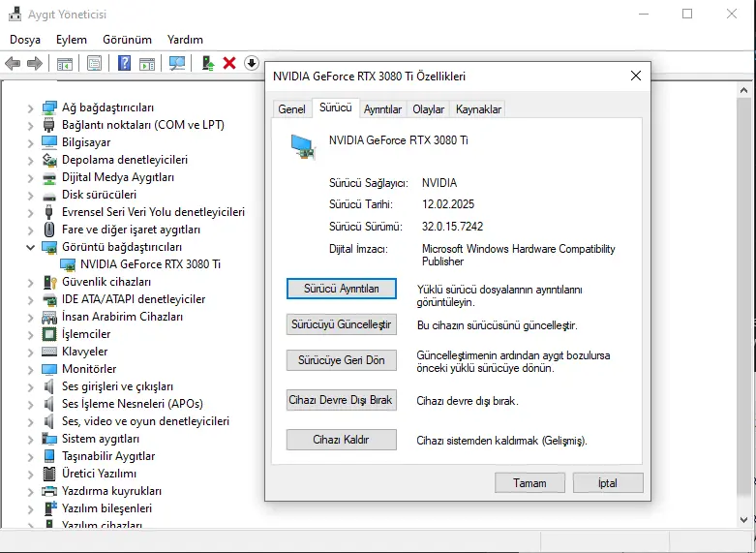Open the Eylem menu
The width and height of the screenshot is (756, 553).
tap(72, 40)
